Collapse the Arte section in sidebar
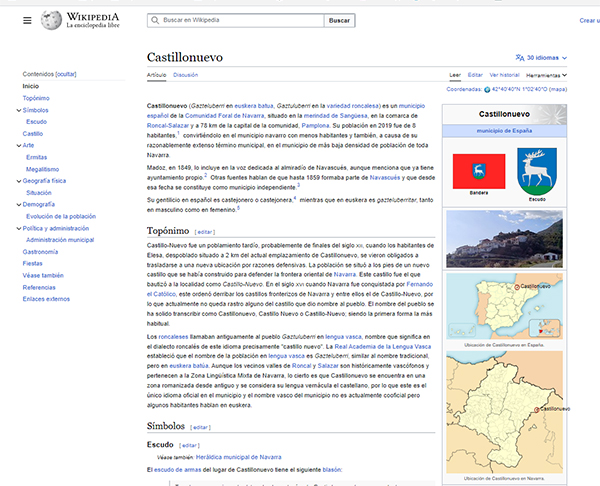This screenshot has width=600, height=486. pos(18,144)
